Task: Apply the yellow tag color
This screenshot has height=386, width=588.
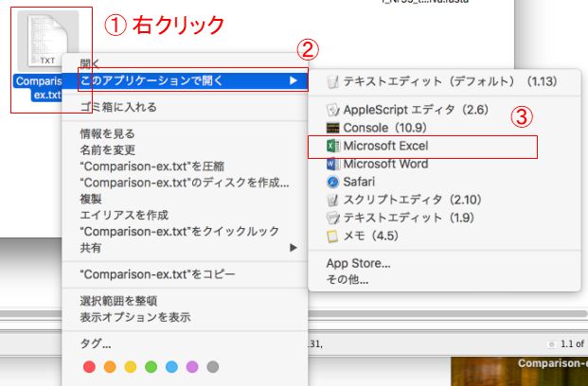Action: (131, 366)
